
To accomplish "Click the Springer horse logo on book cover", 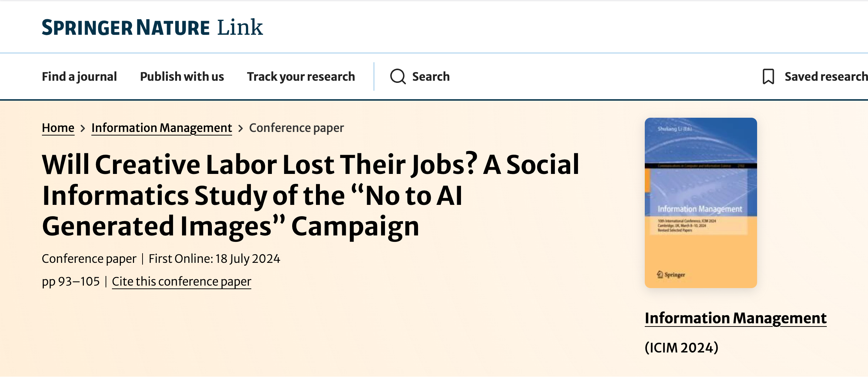I will pos(660,274).
